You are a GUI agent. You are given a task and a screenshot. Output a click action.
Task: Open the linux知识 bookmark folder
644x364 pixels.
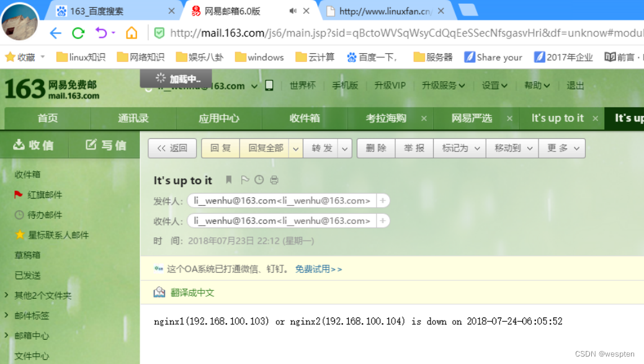(x=81, y=57)
